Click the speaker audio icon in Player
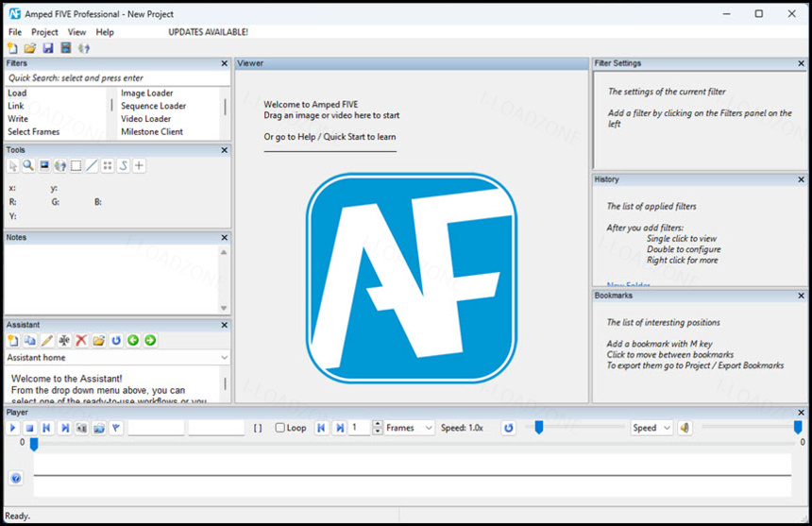The image size is (812, 526). (x=685, y=428)
